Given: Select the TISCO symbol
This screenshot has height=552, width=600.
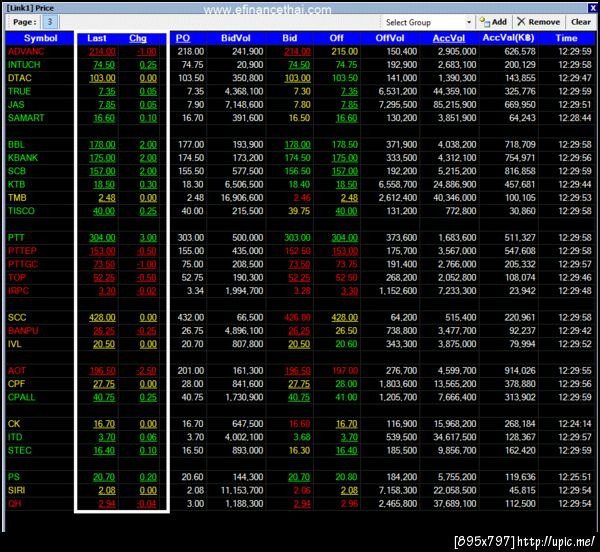Looking at the screenshot, I should point(21,211).
